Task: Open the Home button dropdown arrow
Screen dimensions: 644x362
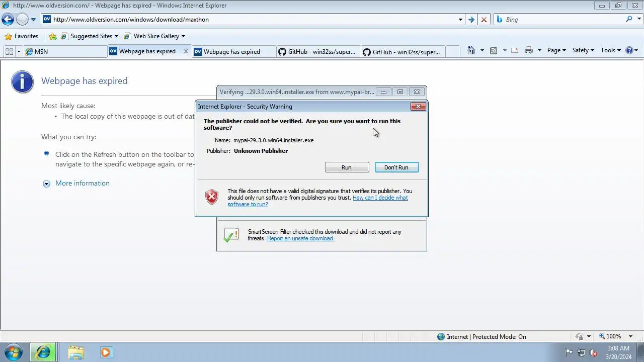Action: pos(482,50)
